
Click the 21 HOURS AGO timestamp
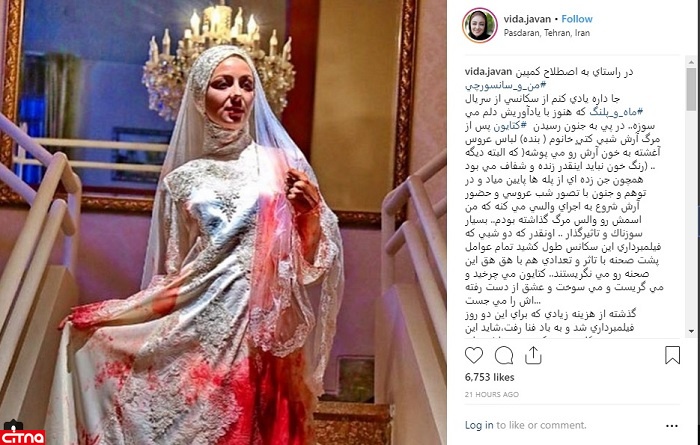(492, 395)
